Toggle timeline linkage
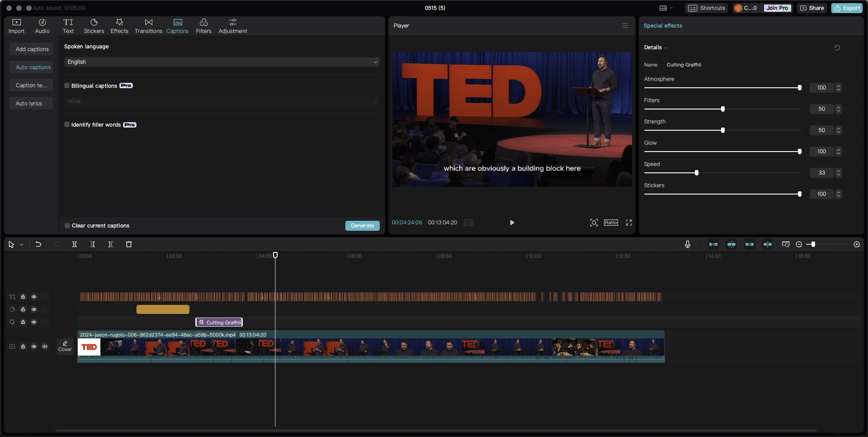 tap(750, 244)
